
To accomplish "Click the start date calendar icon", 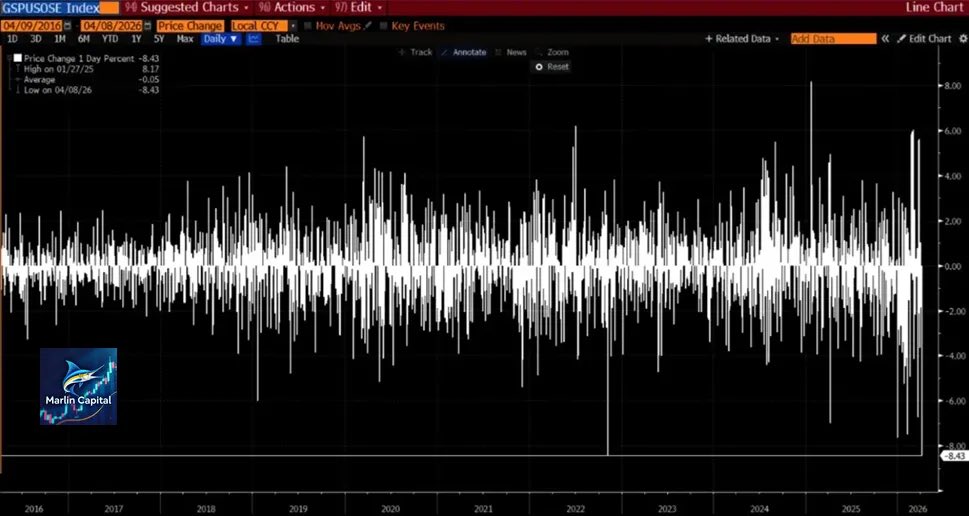I will point(67,25).
